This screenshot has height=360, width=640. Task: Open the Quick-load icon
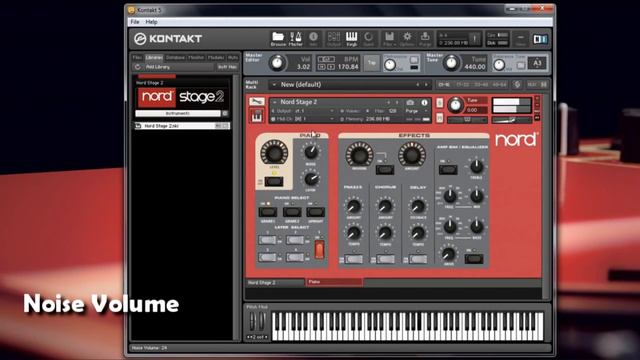coord(369,39)
